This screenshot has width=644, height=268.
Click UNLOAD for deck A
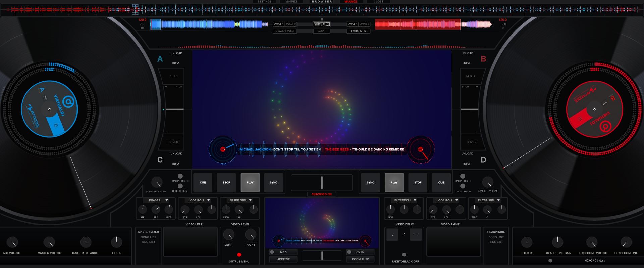(176, 53)
